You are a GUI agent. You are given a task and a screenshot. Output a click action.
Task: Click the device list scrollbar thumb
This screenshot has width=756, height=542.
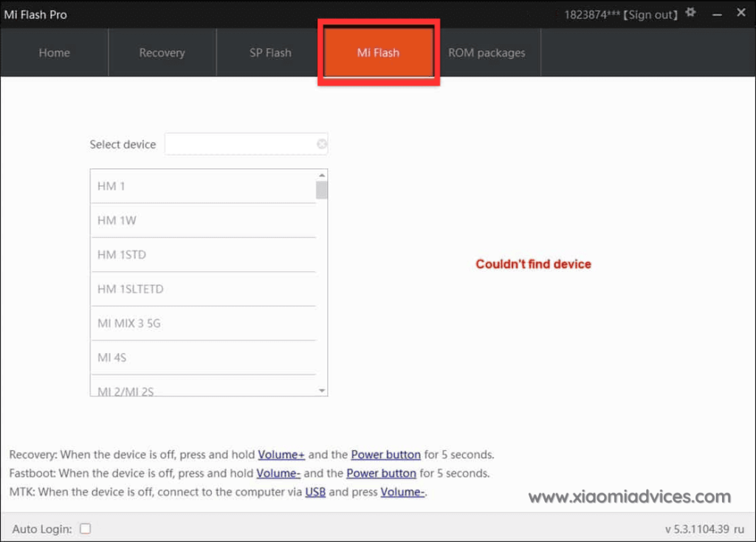[322, 190]
